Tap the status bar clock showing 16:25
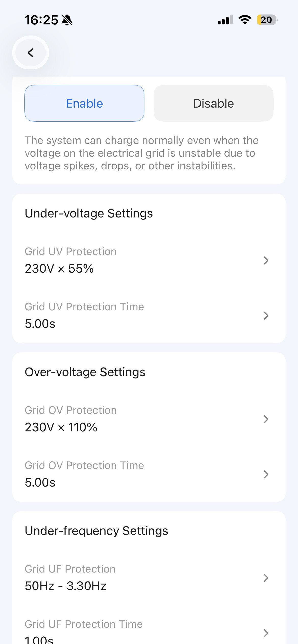 coord(41,20)
